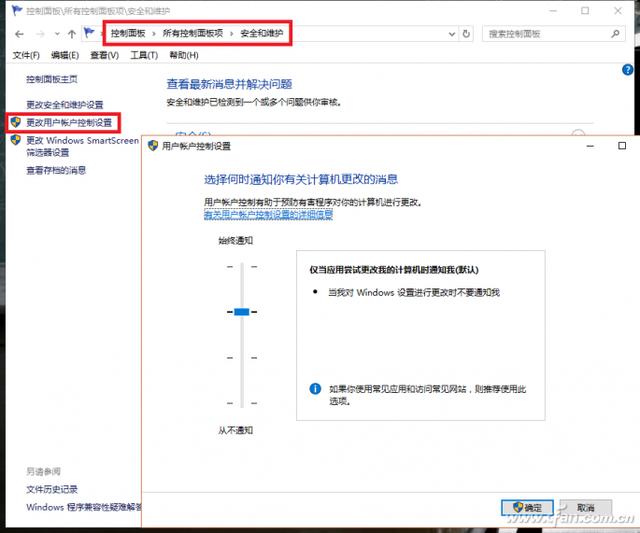Image resolution: width=640 pixels, height=533 pixels.
Task: Click shield icon beside SmartScreen link
Action: [16, 140]
